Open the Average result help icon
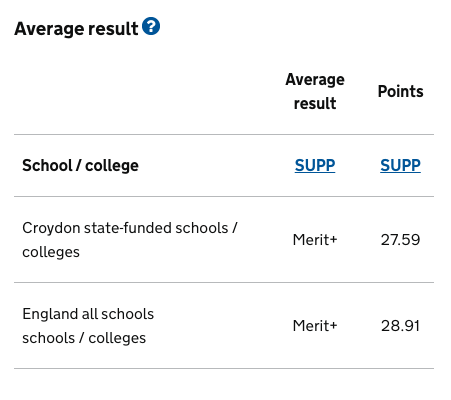Viewport: 451px width, 400px height. [151, 26]
